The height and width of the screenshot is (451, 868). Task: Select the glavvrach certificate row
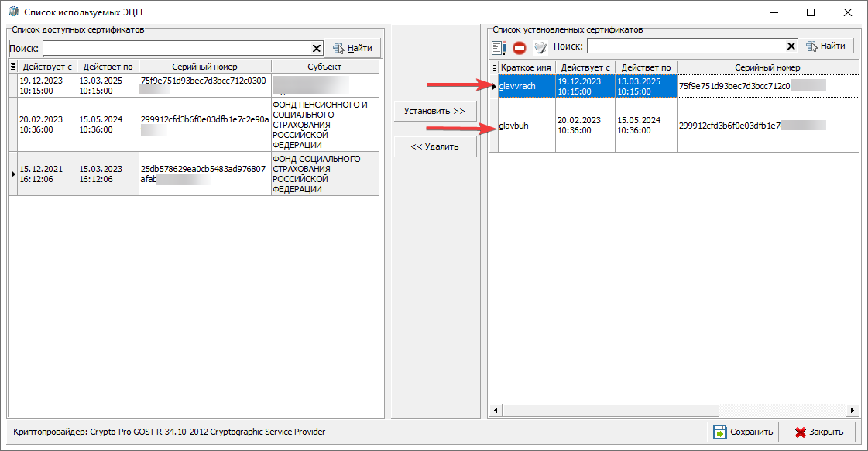coord(526,86)
